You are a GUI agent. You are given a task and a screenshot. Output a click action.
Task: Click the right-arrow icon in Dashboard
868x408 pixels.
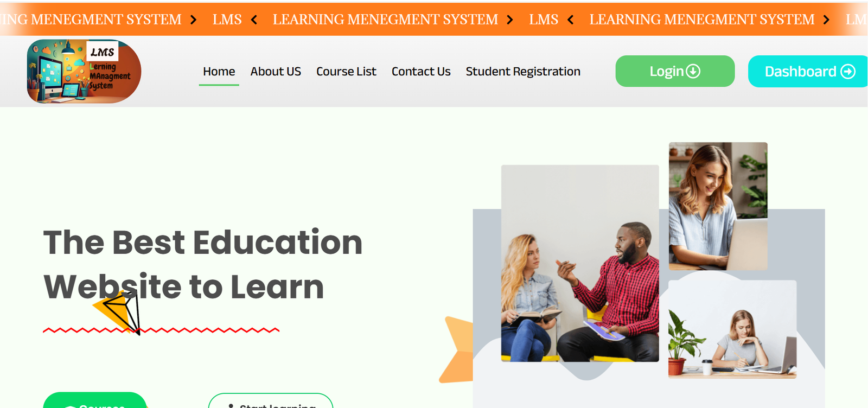(x=848, y=72)
